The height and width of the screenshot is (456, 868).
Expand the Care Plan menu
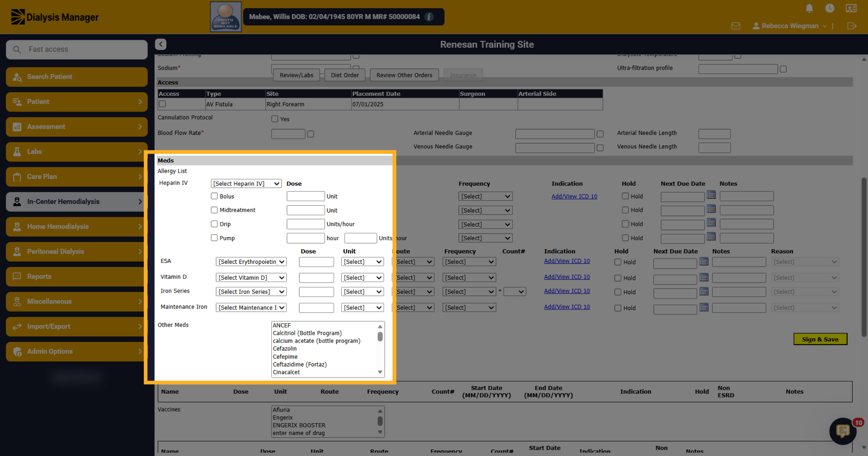(77, 176)
